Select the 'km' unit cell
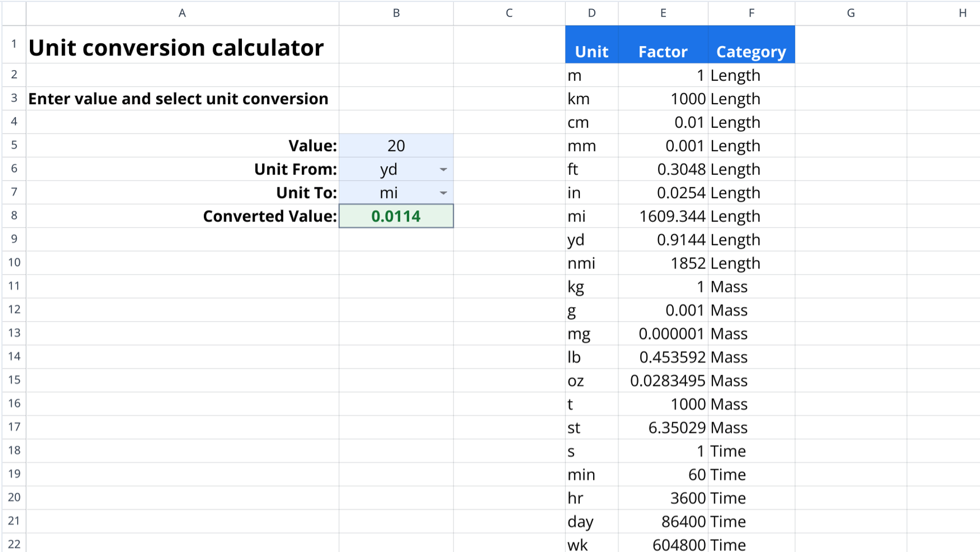The height and width of the screenshot is (552, 980). coord(592,98)
